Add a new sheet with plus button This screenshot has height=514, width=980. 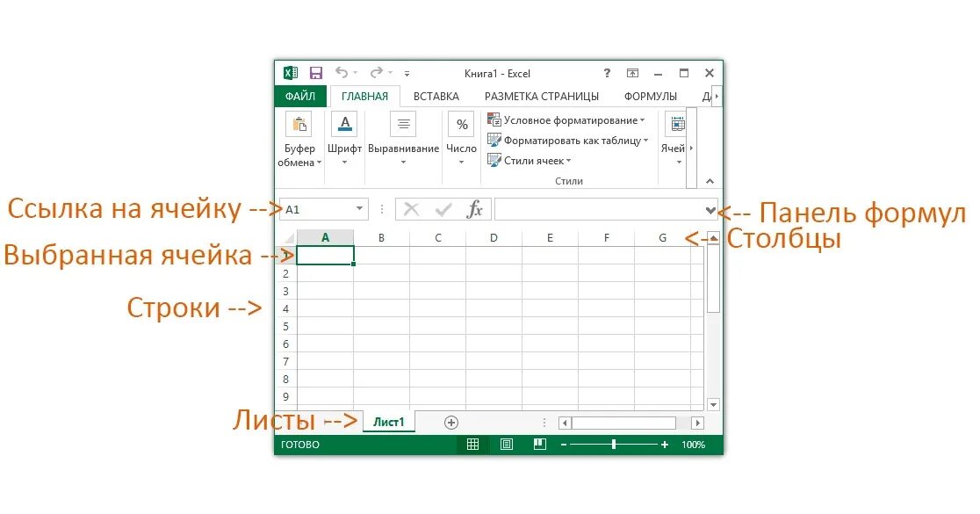[x=451, y=423]
